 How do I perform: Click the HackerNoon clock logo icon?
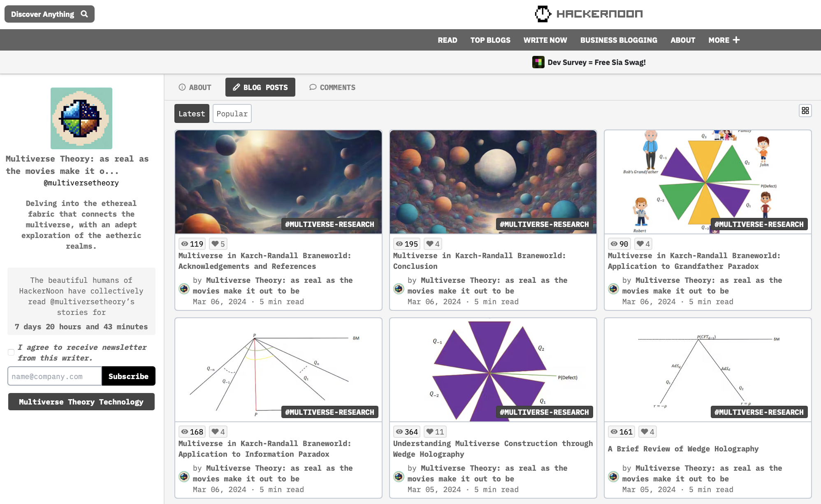[543, 14]
